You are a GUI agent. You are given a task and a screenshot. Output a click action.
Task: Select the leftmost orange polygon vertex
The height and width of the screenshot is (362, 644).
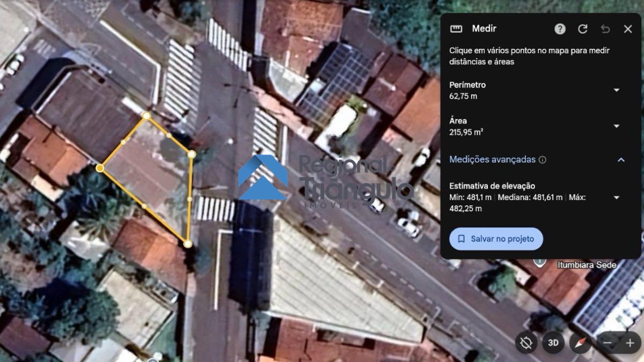coord(100,168)
